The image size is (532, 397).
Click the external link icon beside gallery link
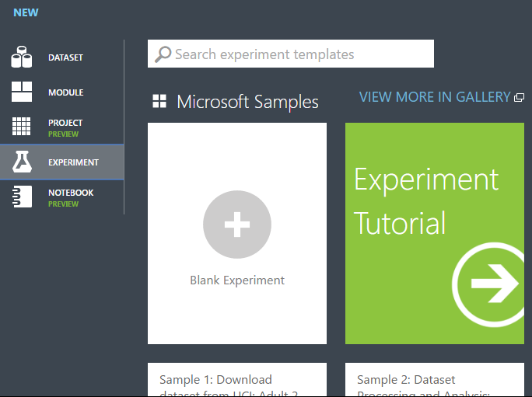[519, 98]
